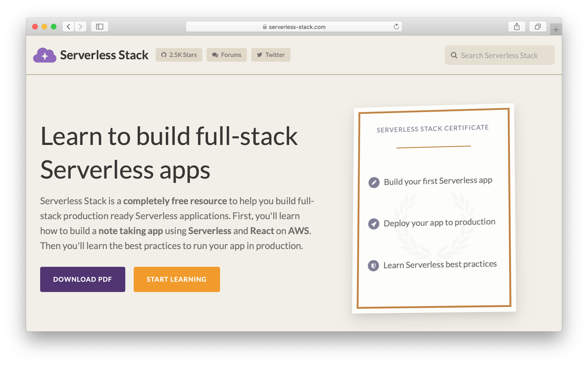Maximize window with green button

coord(54,27)
